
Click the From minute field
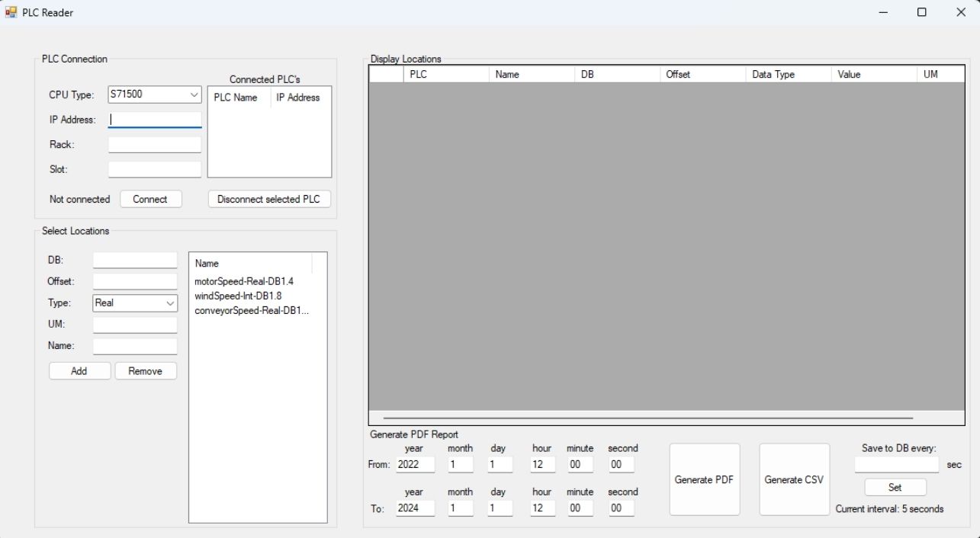click(x=580, y=464)
